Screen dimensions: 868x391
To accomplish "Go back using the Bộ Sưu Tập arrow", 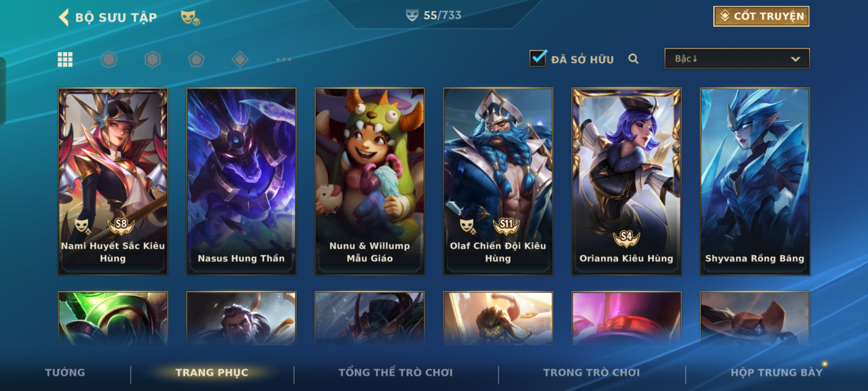I will 64,17.
